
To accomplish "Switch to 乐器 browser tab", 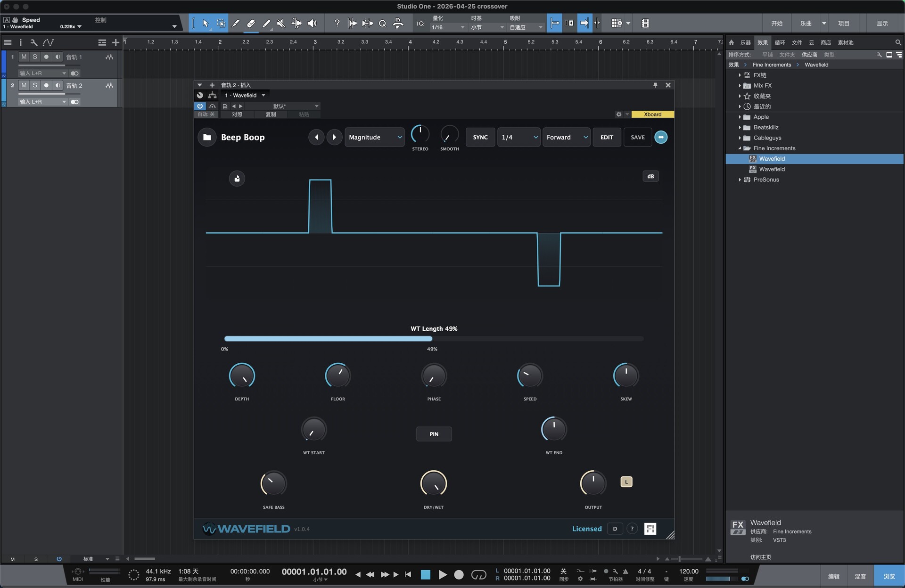I will click(745, 42).
